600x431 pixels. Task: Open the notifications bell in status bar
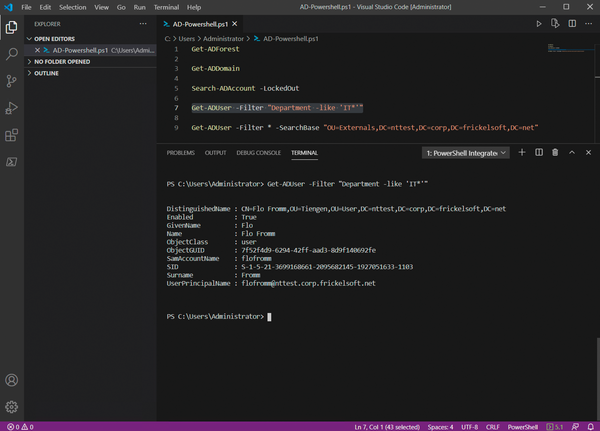(x=591, y=427)
